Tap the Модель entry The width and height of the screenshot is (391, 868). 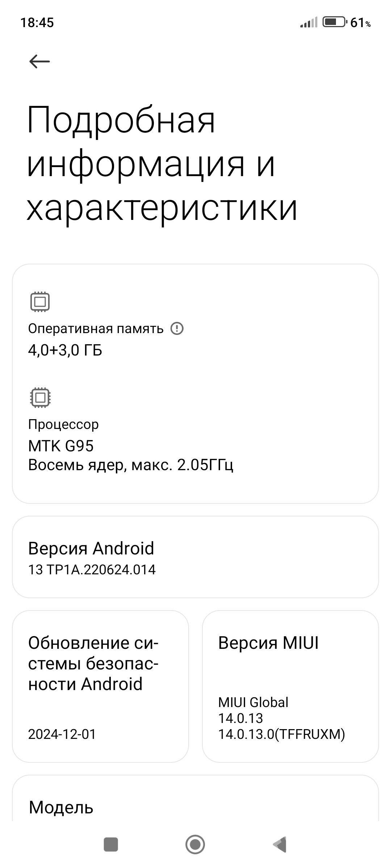tap(62, 807)
